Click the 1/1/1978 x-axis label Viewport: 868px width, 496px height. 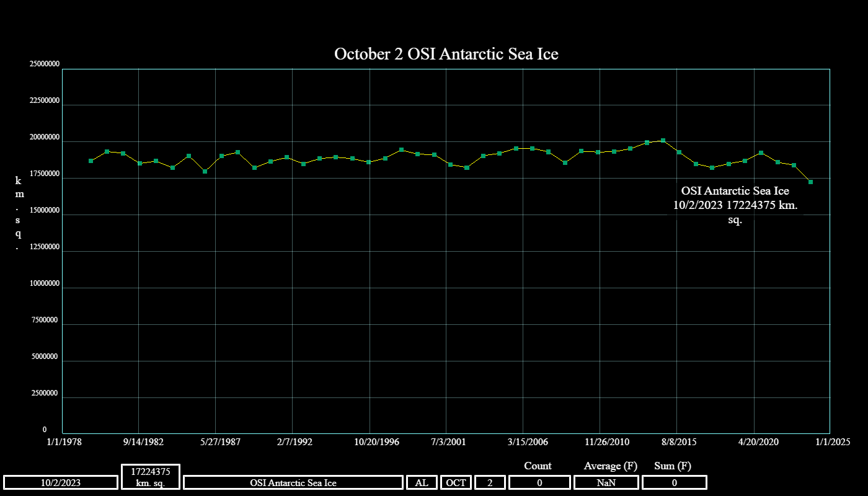click(x=63, y=442)
